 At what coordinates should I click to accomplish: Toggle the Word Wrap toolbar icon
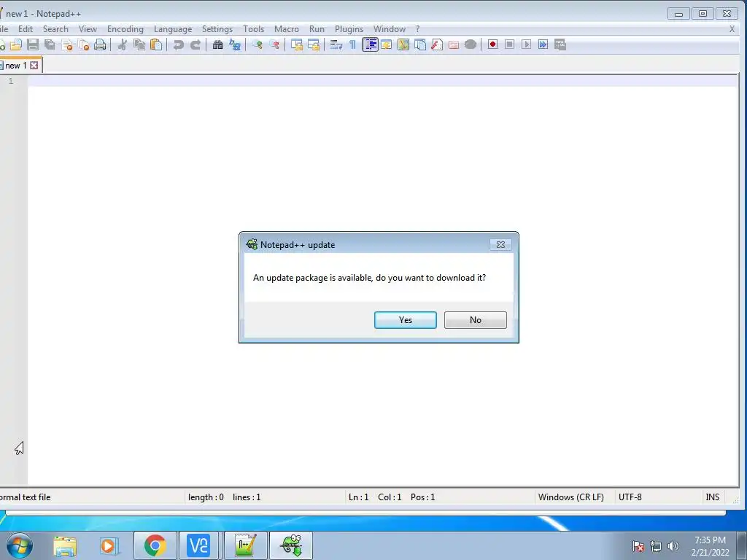(x=336, y=44)
